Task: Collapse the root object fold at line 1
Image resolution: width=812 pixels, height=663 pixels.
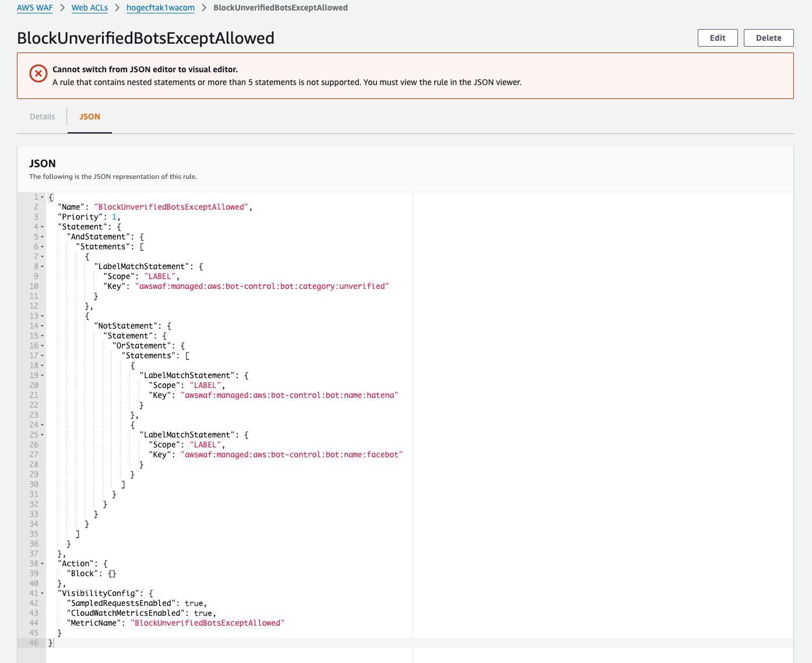Action: coord(43,198)
